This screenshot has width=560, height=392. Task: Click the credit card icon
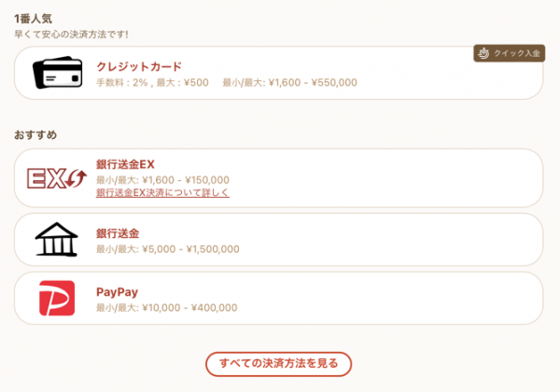click(58, 73)
